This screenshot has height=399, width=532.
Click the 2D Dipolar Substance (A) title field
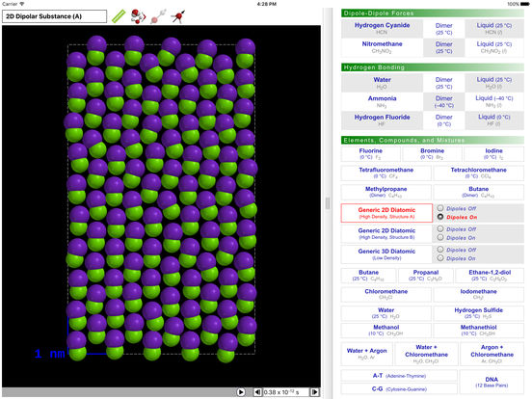54,16
